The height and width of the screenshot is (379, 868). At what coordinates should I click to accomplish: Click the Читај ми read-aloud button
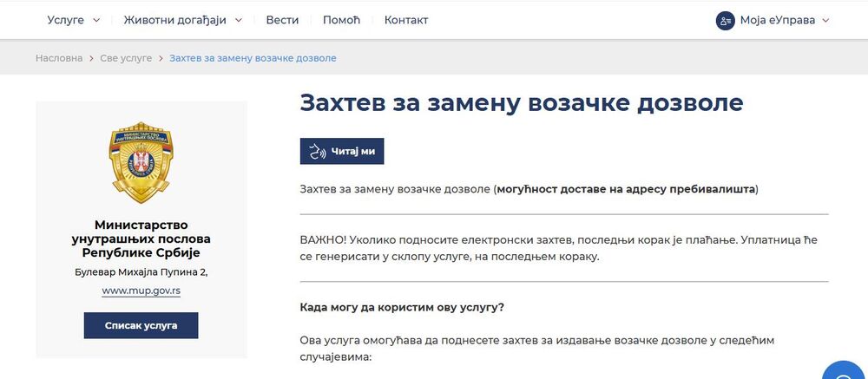[x=341, y=151]
